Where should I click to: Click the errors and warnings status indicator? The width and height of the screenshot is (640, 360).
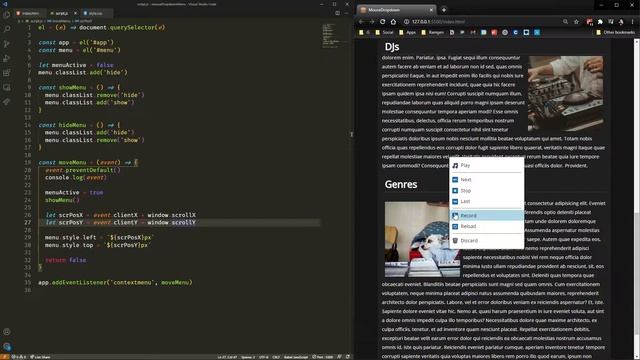19,357
